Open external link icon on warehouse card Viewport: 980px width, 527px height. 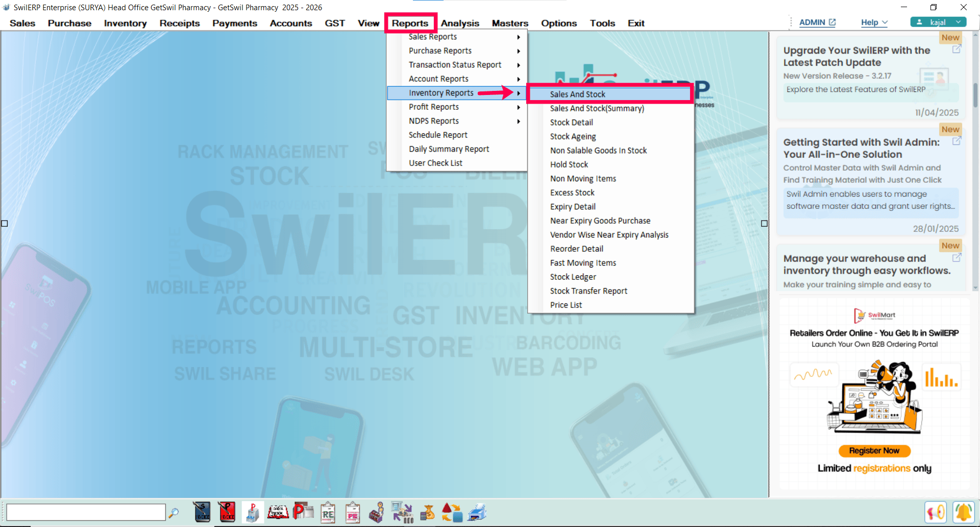click(x=957, y=257)
